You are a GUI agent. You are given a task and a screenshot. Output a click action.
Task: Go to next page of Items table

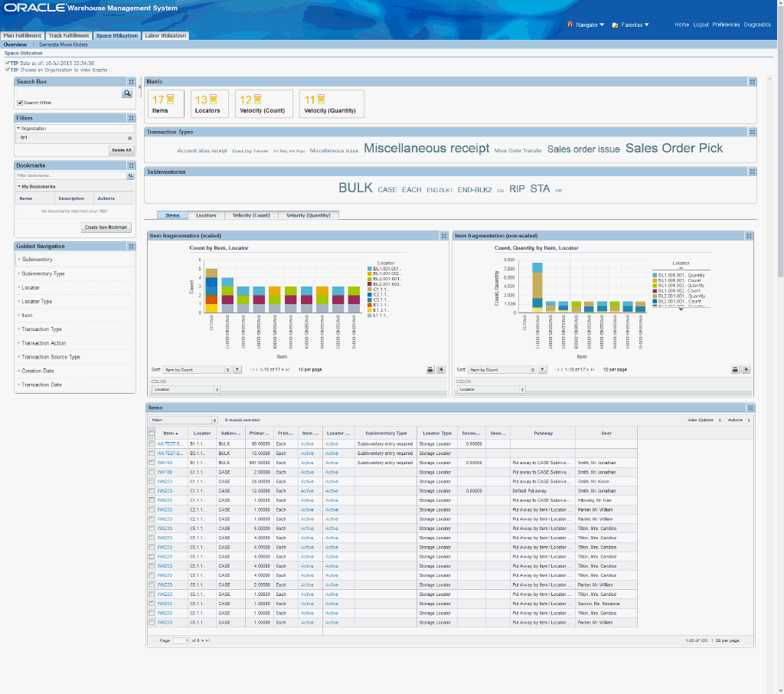tap(202, 640)
